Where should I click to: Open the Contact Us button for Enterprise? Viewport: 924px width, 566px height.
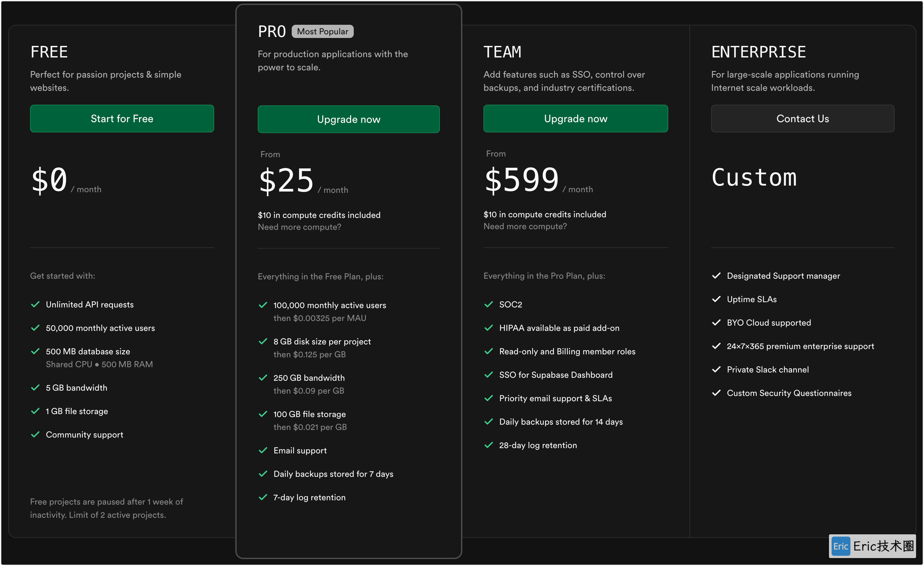(x=803, y=119)
